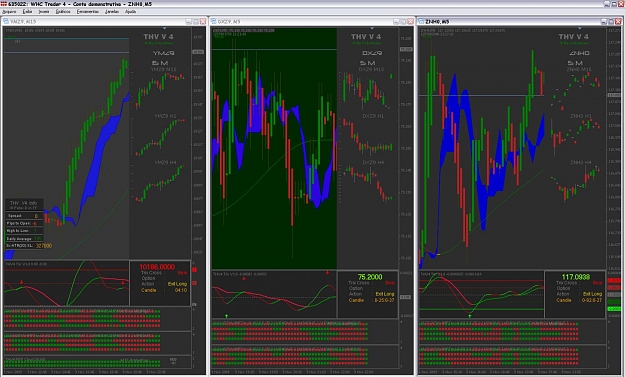
Task: Click the green up arrow in DXZ9 Trix pane
Action: pyautogui.click(x=226, y=316)
